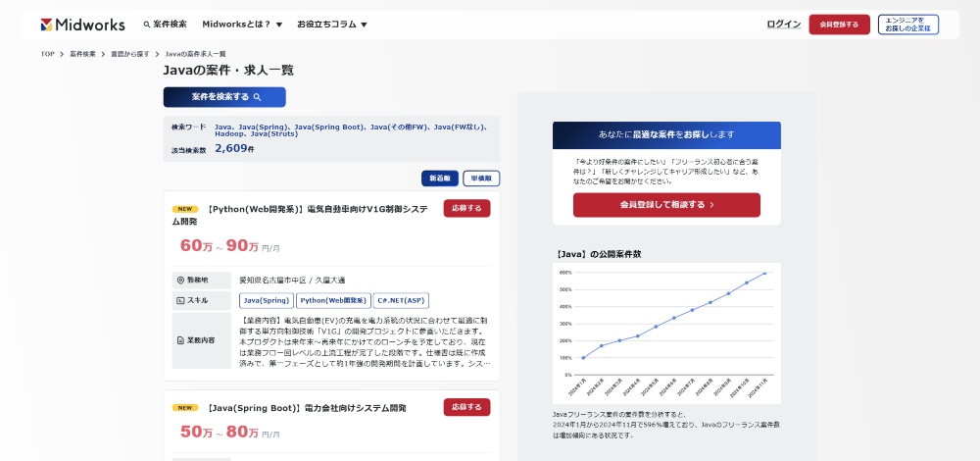Apply to the Python V1G制御システム job
The width and height of the screenshot is (980, 461).
[466, 208]
